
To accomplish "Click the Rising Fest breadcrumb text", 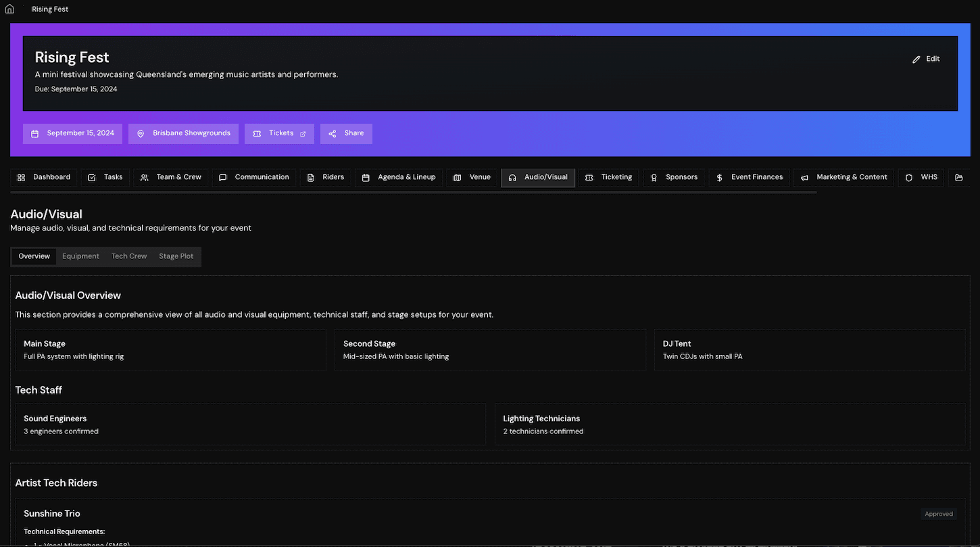I will click(50, 9).
